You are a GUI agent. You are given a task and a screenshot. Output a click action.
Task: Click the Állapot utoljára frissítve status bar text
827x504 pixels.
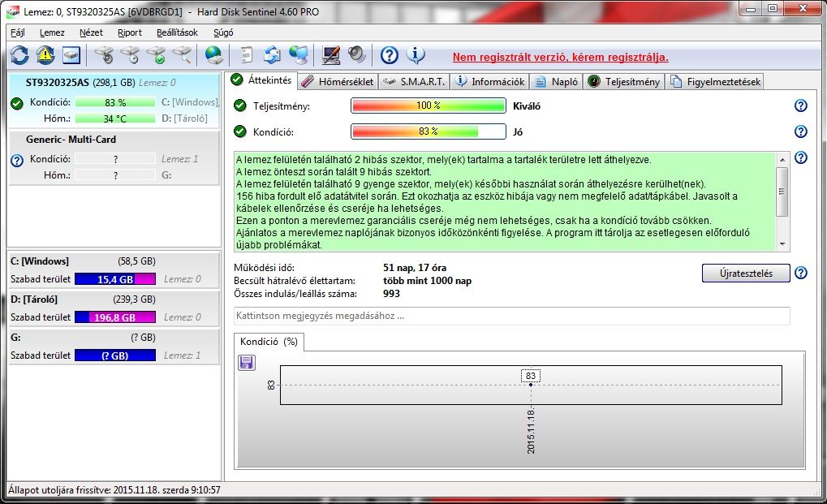(x=114, y=489)
